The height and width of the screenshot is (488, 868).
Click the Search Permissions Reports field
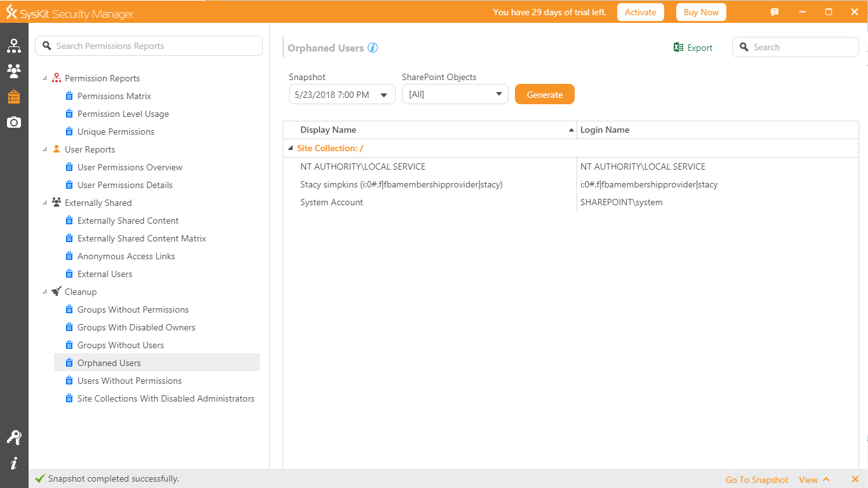coord(149,46)
